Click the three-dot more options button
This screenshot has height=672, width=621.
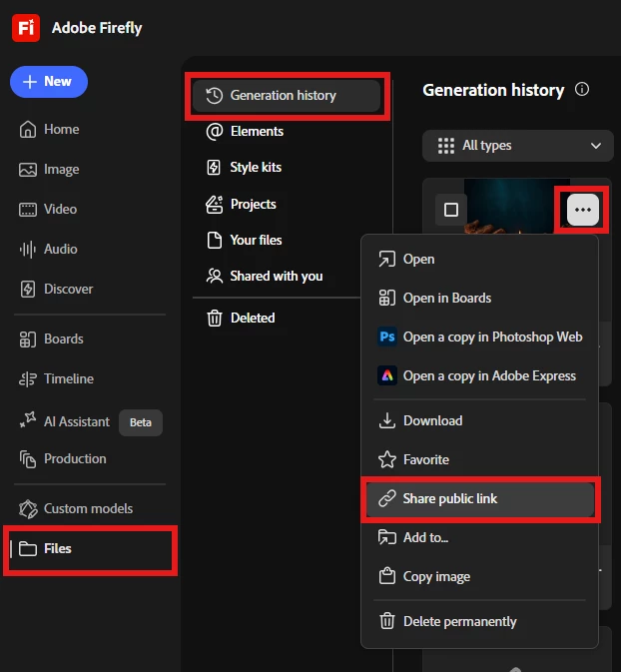(582, 210)
